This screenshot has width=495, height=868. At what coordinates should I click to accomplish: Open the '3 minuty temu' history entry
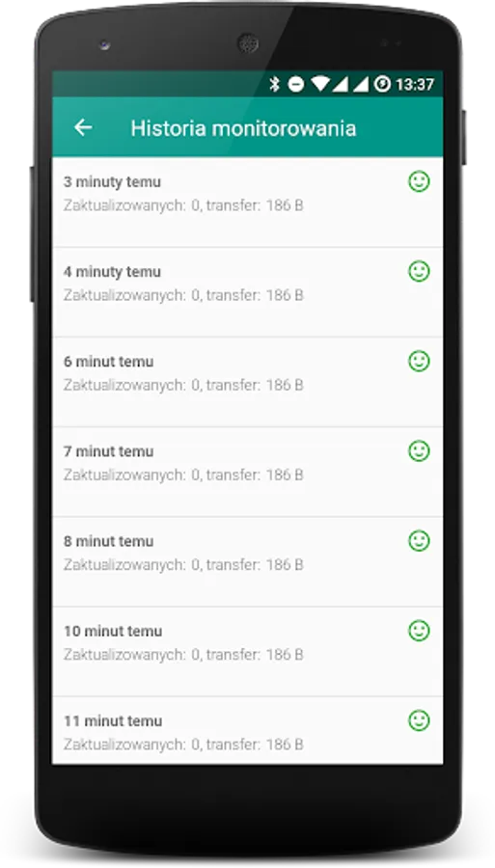tap(247, 203)
